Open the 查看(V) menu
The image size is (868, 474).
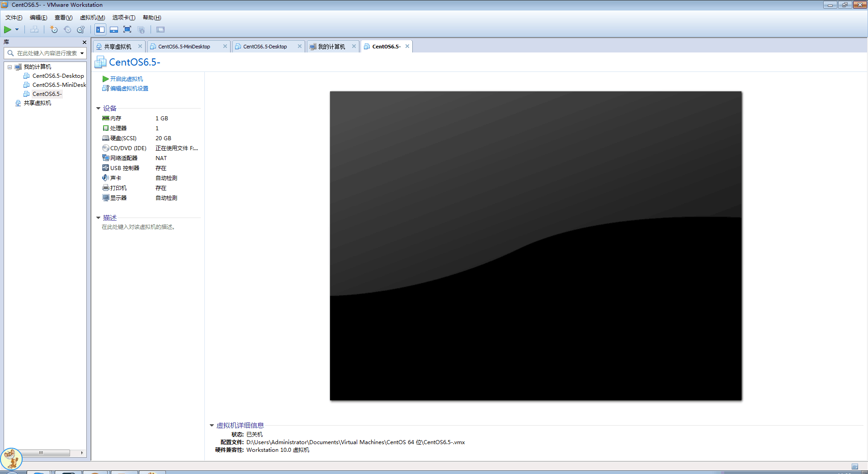[x=63, y=18]
